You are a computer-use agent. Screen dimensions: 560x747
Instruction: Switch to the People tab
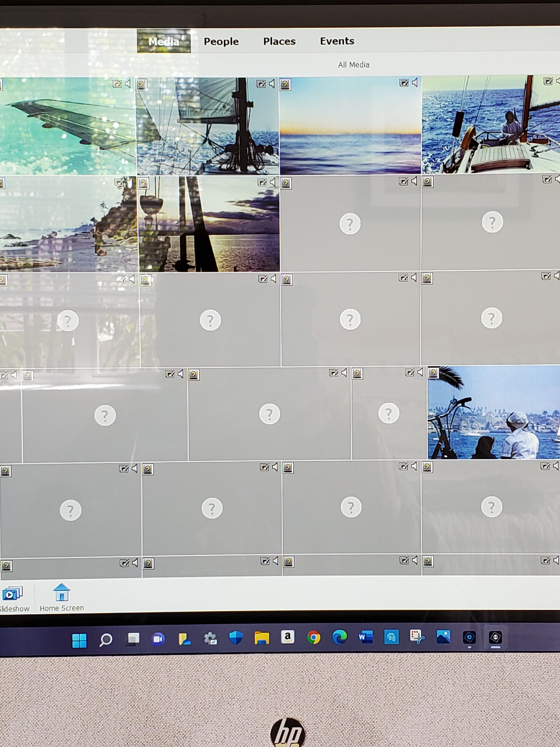click(x=221, y=41)
